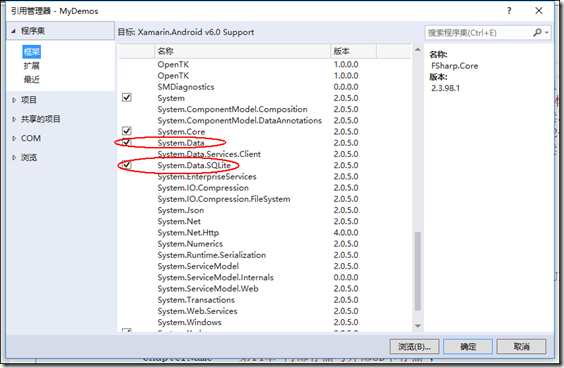Image resolution: width=564 pixels, height=368 pixels.
Task: Toggle the System.Data checkbox
Action: (x=127, y=142)
